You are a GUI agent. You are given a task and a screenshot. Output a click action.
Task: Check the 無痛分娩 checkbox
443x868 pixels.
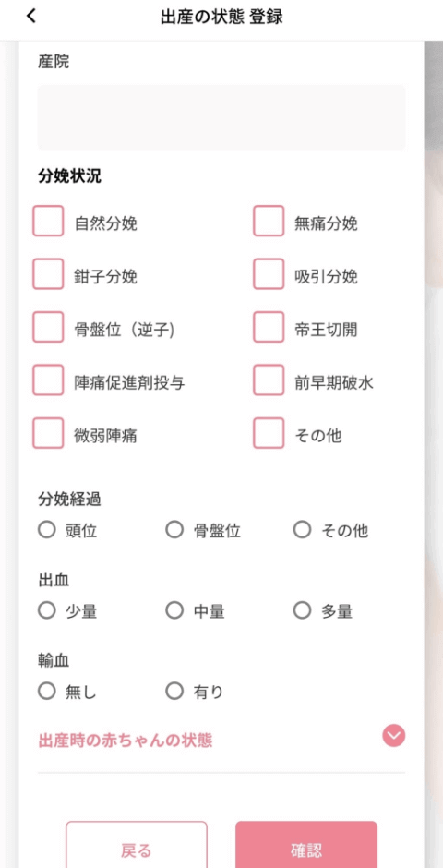coord(269,221)
